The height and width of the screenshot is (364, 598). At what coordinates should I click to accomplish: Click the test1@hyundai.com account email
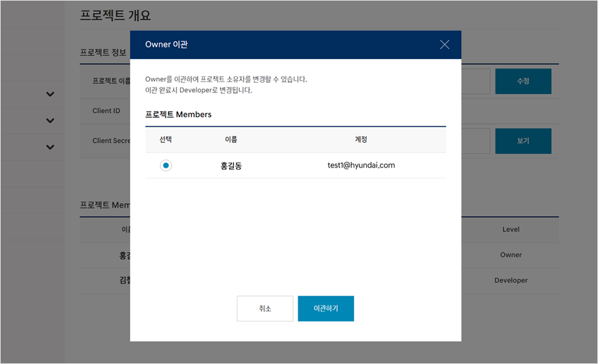pyautogui.click(x=361, y=166)
